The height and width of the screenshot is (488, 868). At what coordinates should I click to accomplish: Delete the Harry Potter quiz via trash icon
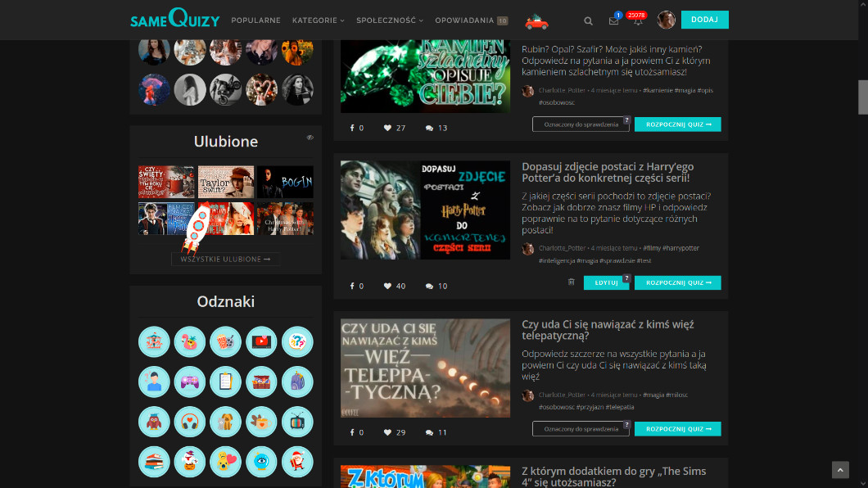[572, 282]
